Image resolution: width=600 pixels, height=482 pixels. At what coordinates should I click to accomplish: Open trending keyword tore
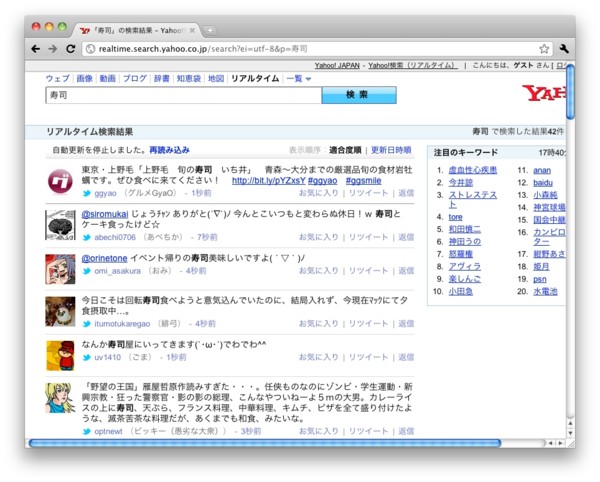[x=455, y=217]
